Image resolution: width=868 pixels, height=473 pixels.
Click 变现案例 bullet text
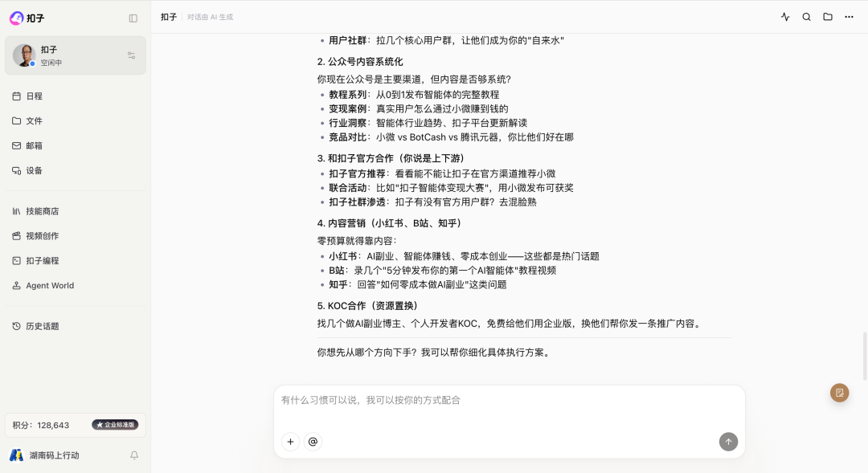click(x=419, y=109)
